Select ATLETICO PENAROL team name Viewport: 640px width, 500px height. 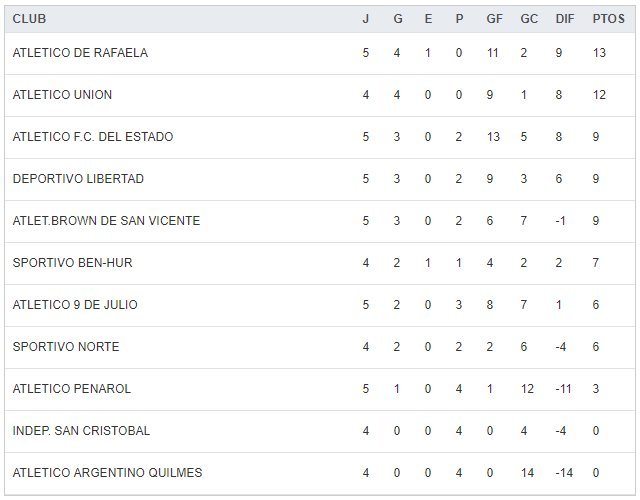tap(72, 389)
